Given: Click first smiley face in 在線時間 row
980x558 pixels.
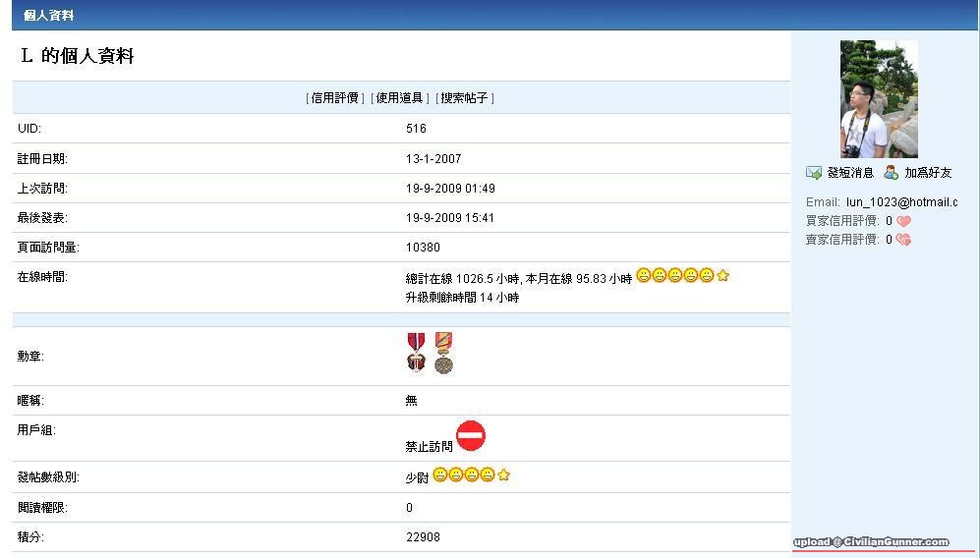Looking at the screenshot, I should [x=644, y=276].
